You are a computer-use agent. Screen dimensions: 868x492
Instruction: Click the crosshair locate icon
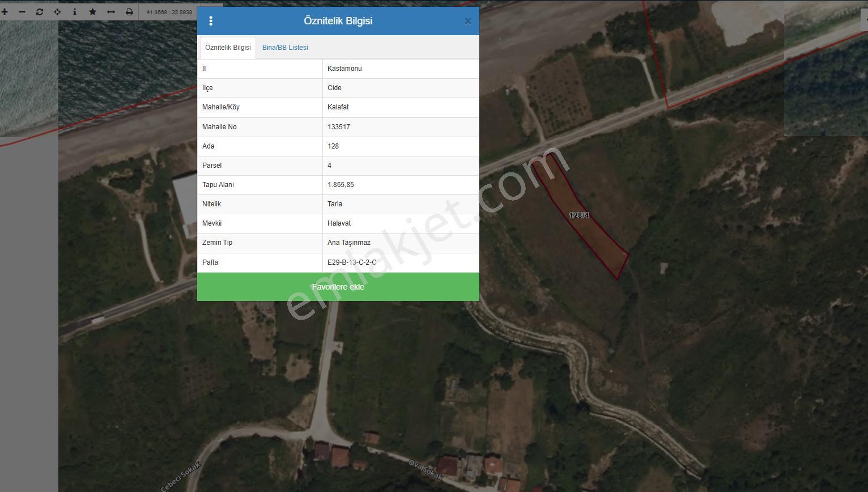[57, 11]
